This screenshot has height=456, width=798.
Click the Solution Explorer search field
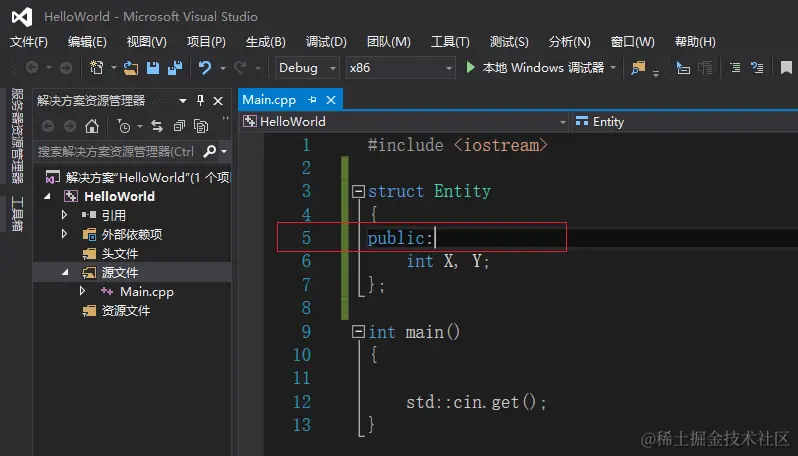click(117, 152)
